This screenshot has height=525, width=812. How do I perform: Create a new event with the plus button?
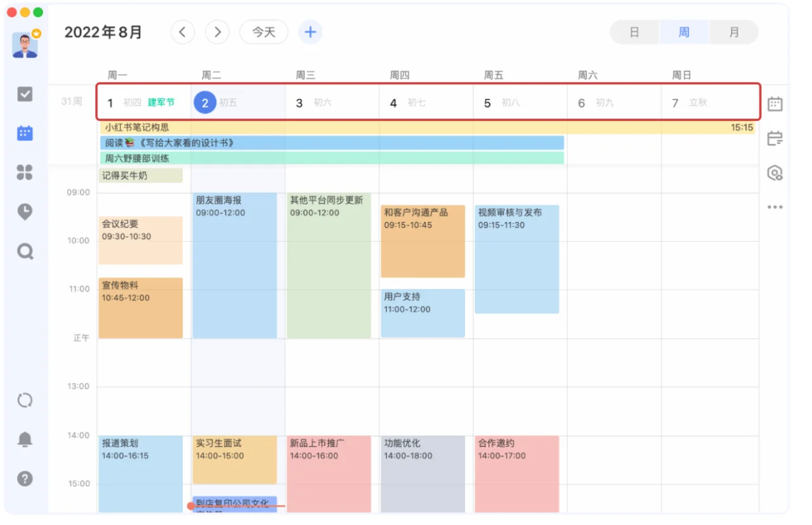[310, 32]
